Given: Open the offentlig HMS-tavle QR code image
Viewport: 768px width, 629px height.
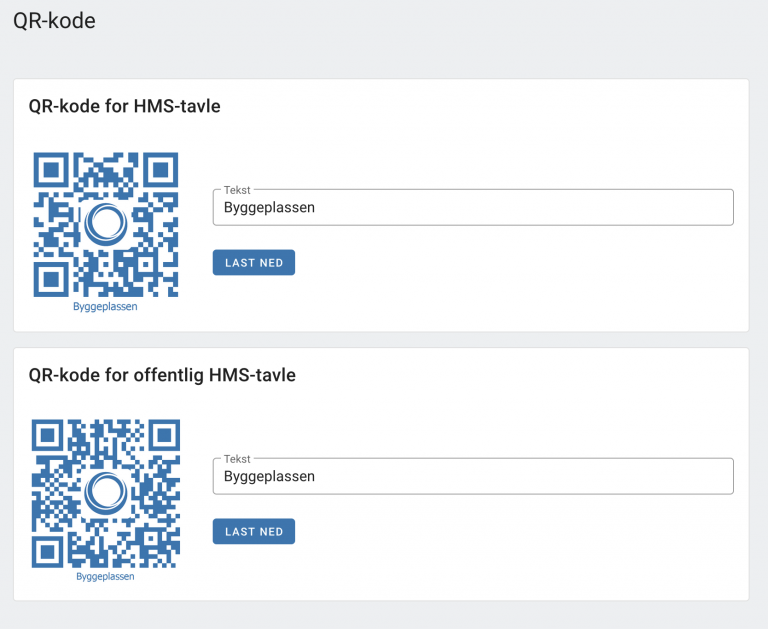Looking at the screenshot, I should [105, 493].
